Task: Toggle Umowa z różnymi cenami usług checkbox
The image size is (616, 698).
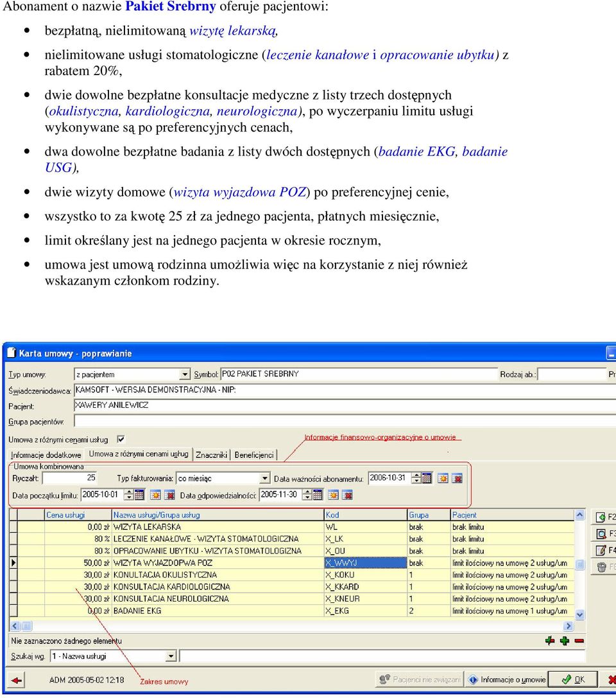Action: 121,439
